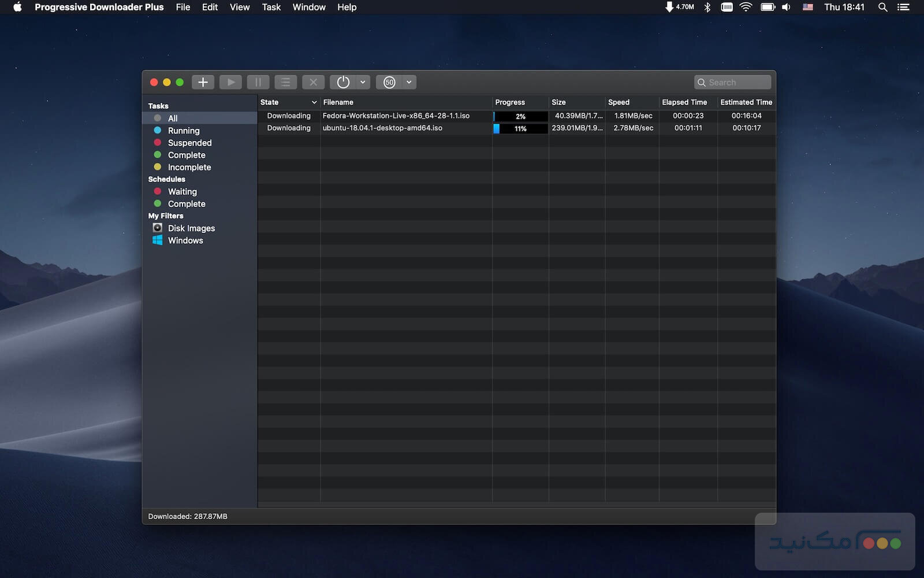Open the Disk Images filter
Viewport: 924px width, 578px height.
pyautogui.click(x=191, y=228)
